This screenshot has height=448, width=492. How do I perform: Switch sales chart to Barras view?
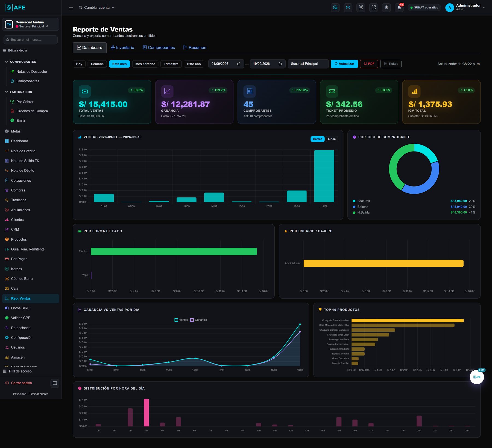tap(317, 139)
